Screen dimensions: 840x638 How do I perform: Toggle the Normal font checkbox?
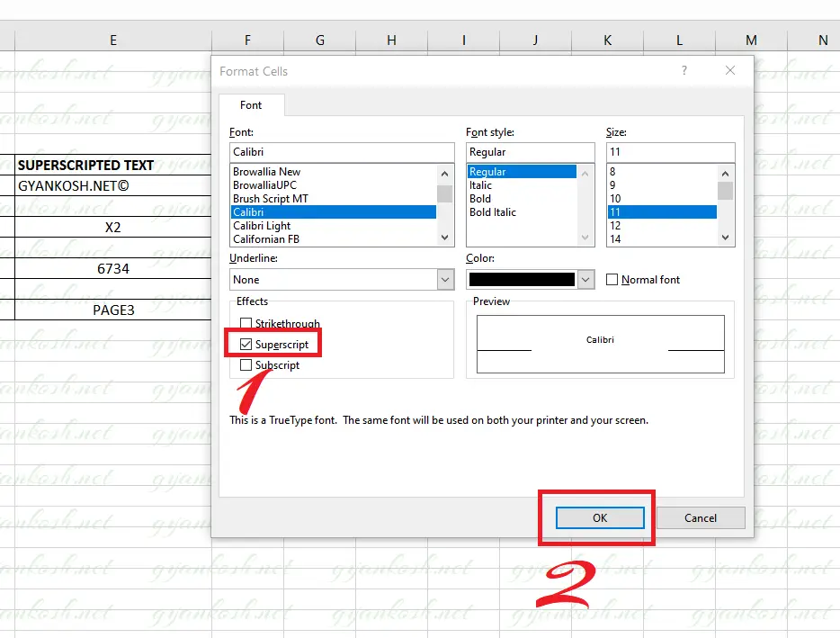tap(612, 279)
